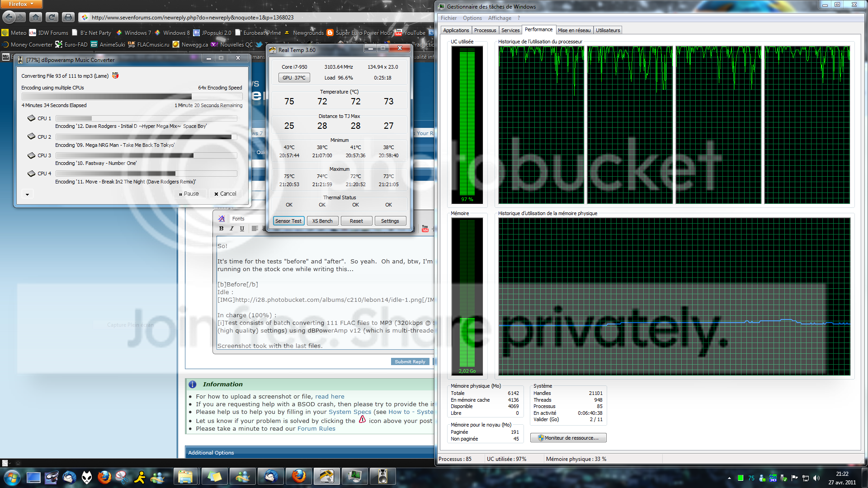
Task: Open Windows Explorer taskbar button
Action: [x=185, y=477]
